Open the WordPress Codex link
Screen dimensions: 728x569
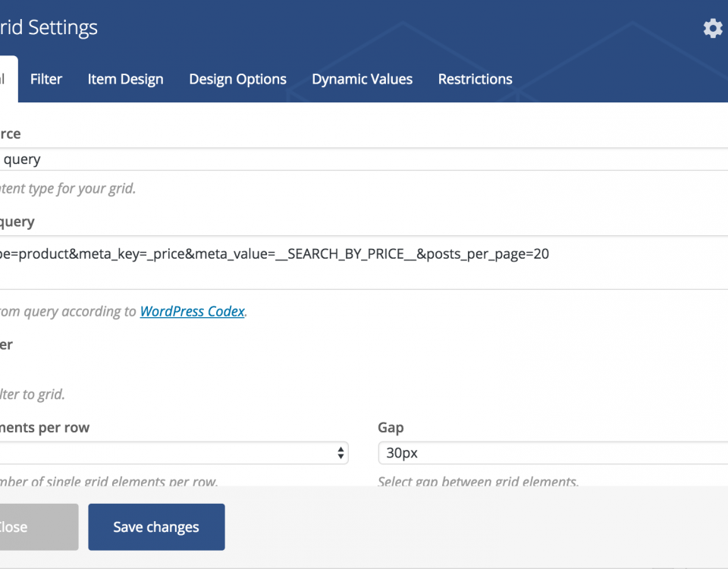(x=192, y=311)
